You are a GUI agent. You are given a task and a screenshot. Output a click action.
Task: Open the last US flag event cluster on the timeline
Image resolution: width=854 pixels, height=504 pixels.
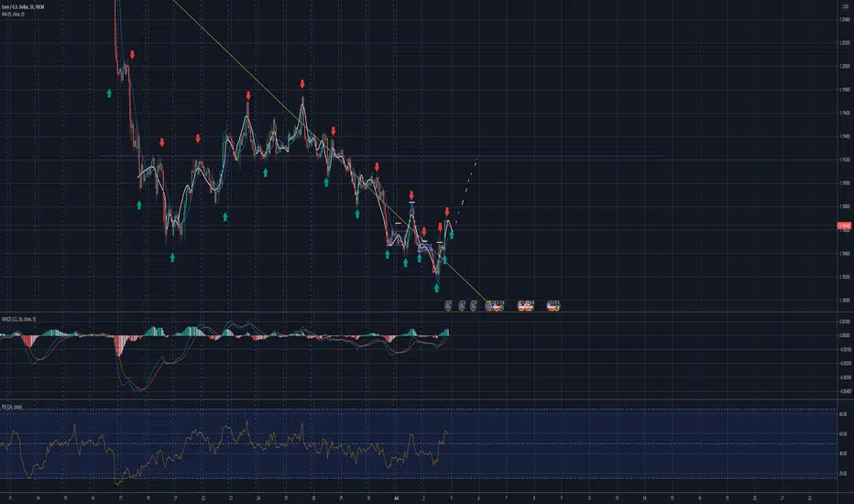tap(553, 306)
